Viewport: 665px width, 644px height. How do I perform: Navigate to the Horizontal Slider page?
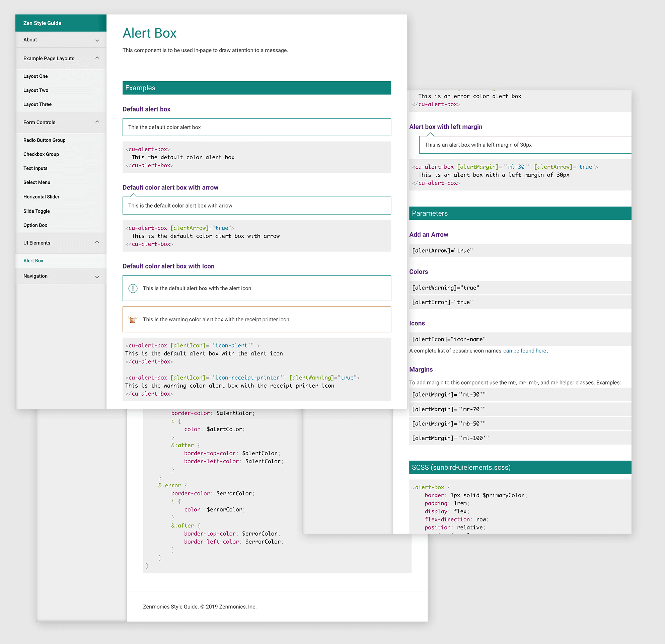pyautogui.click(x=41, y=197)
